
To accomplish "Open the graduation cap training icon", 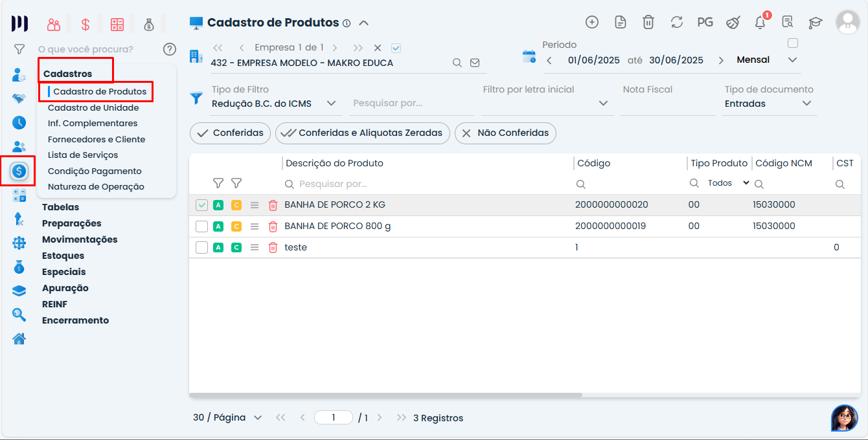I will tap(816, 23).
